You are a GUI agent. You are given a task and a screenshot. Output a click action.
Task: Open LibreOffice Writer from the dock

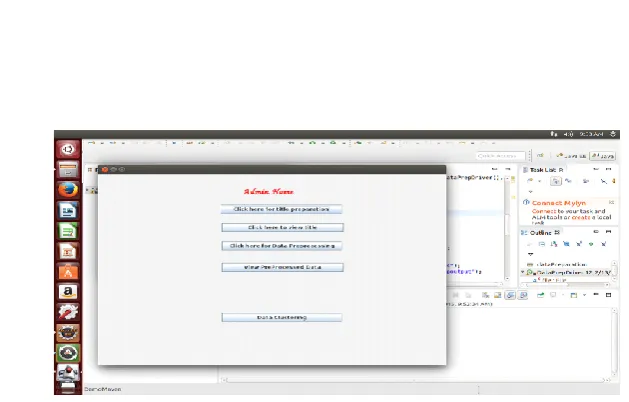pyautogui.click(x=68, y=210)
